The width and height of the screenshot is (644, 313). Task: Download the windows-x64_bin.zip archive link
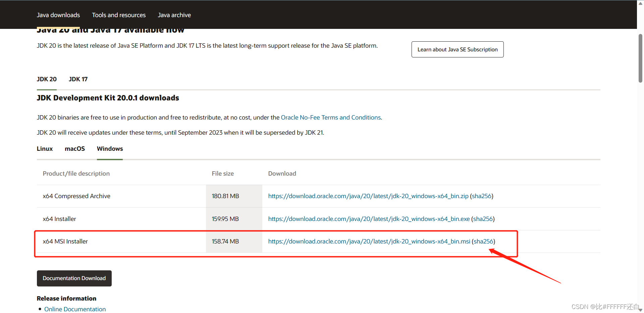coord(368,196)
